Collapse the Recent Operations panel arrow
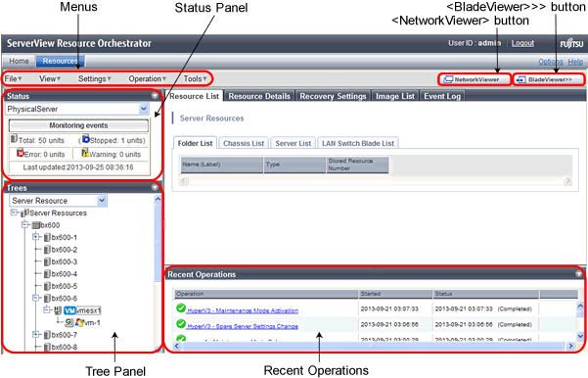This screenshot has width=588, height=378. (578, 273)
